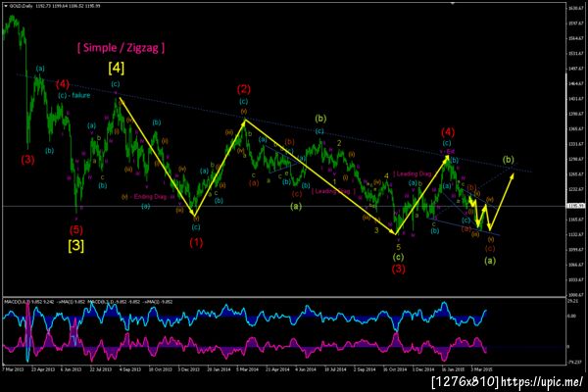The width and height of the screenshot is (588, 392).
Task: Select the '(c) - failure' annotation
Action: click(x=74, y=95)
